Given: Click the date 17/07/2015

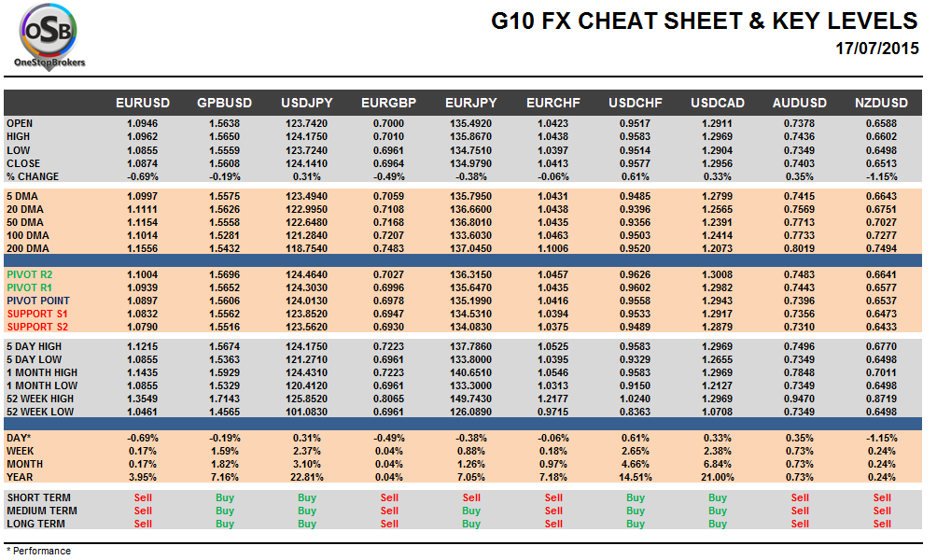Looking at the screenshot, I should [876, 48].
